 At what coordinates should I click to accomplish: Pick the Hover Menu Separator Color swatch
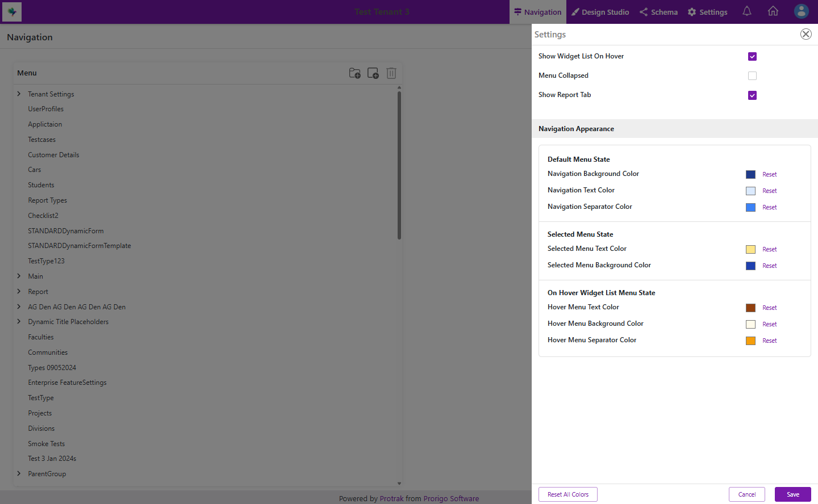click(750, 341)
